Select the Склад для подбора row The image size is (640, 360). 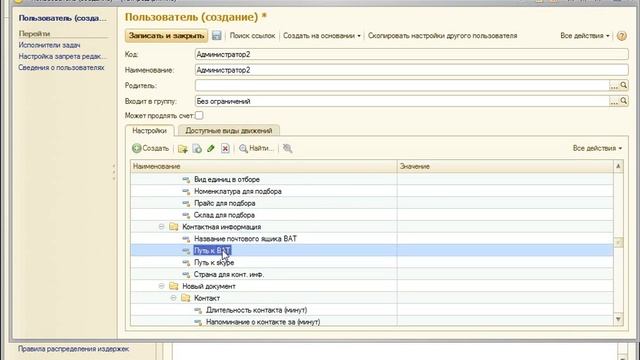click(372, 215)
